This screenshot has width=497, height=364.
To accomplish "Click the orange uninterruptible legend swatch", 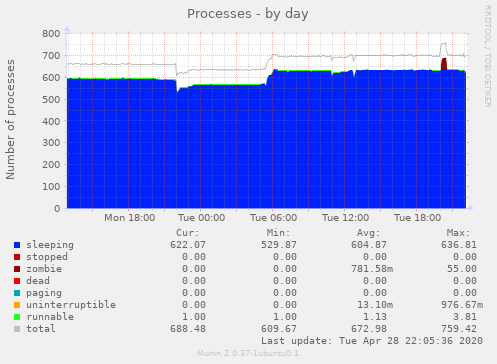I will point(17,305).
